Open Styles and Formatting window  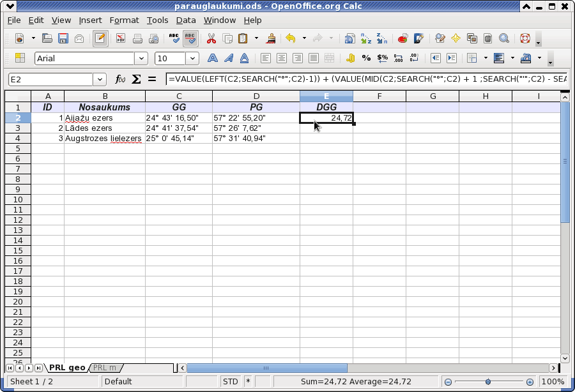coord(20,58)
